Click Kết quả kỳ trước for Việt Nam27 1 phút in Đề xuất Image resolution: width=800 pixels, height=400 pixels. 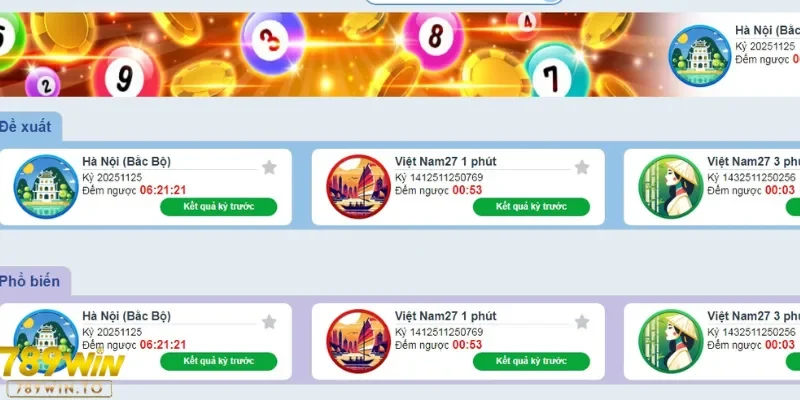[x=531, y=207]
